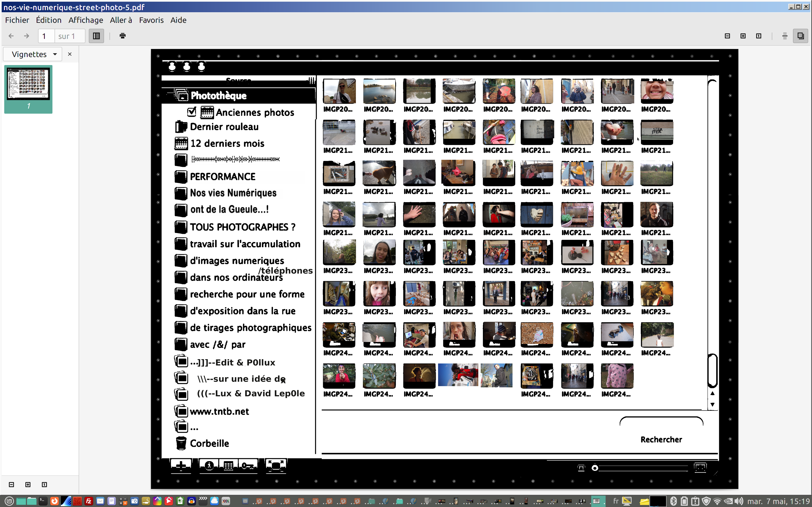Open the Favoris menu
Screen dimensions: 812x507
151,20
